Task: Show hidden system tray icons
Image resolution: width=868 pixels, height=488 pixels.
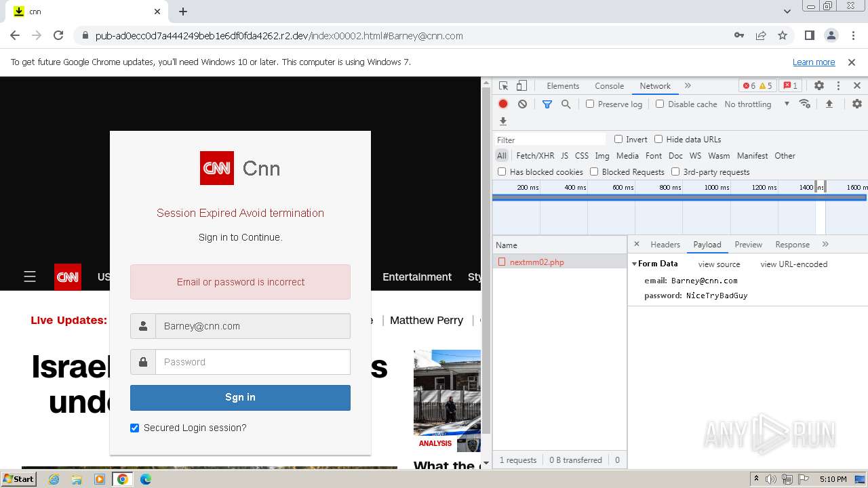Action: coord(757,479)
